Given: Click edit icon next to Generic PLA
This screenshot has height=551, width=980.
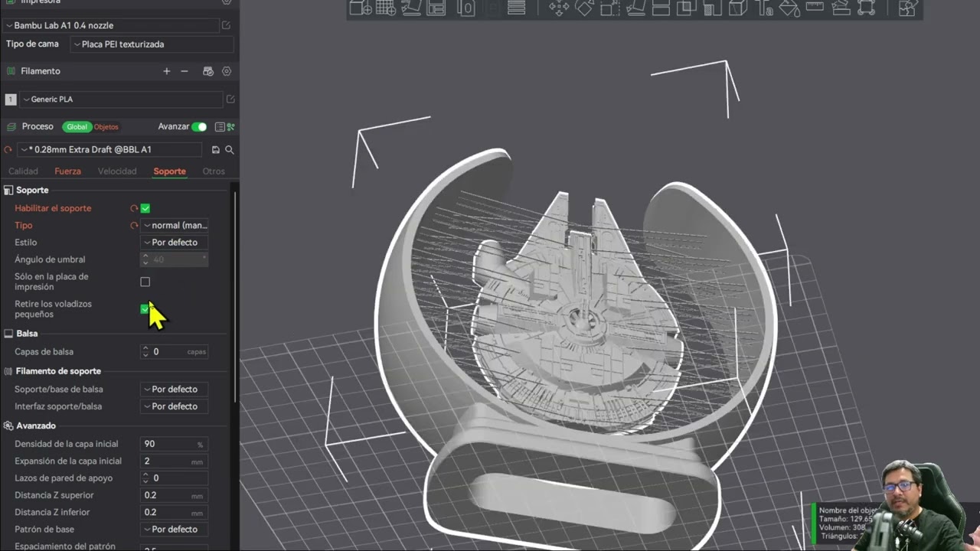Looking at the screenshot, I should tap(230, 99).
